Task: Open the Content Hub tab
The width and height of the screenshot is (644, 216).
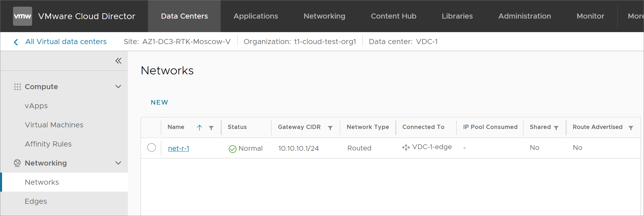Action: tap(393, 16)
